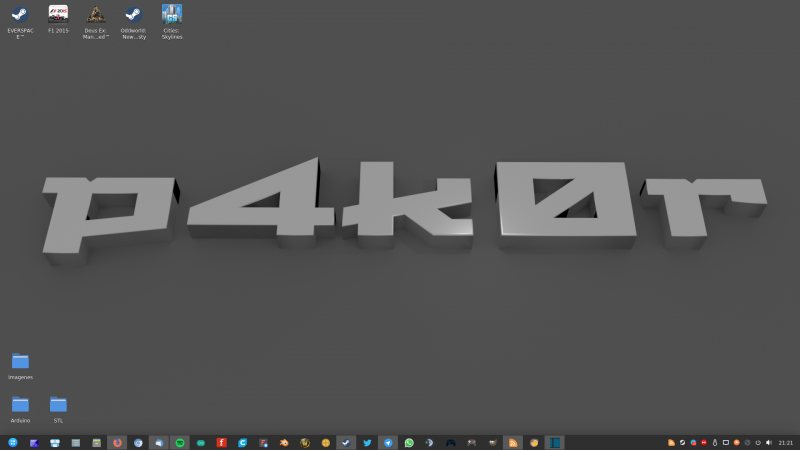Click the red Flash-style f taskbar icon
Viewport: 800px width, 450px height.
tap(222, 442)
